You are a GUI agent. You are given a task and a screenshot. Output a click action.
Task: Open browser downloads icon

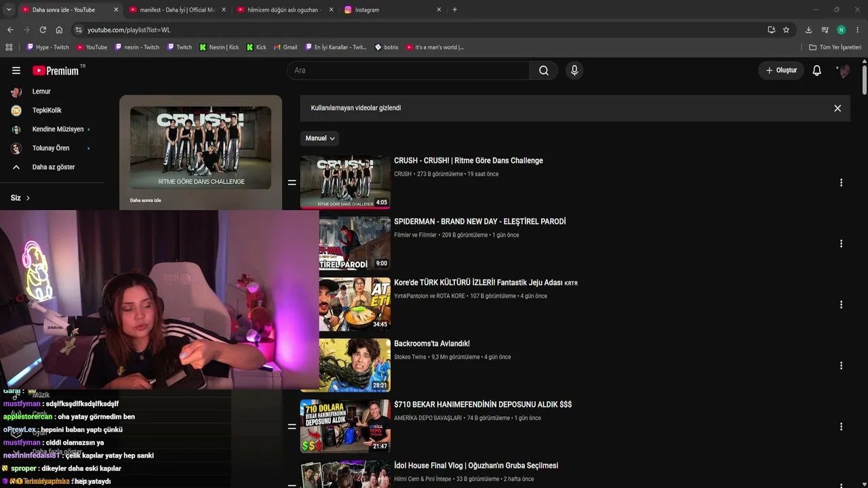click(808, 30)
